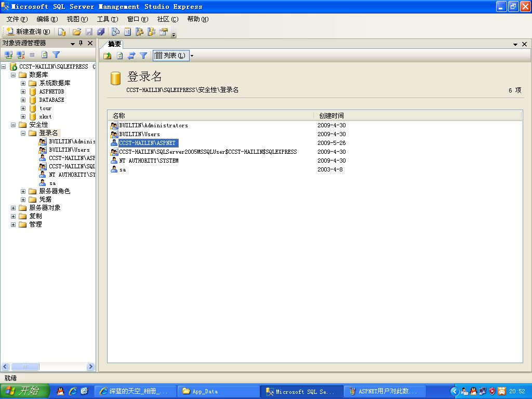Click the Summary page toolbar icon

click(128, 32)
